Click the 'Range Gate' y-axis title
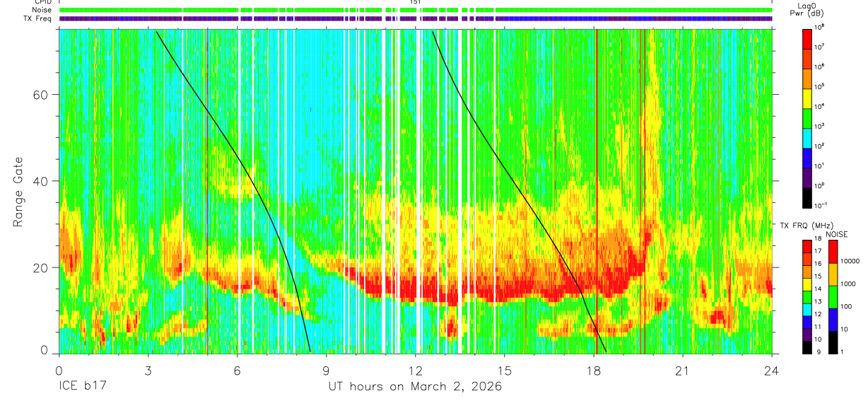 (x=20, y=192)
